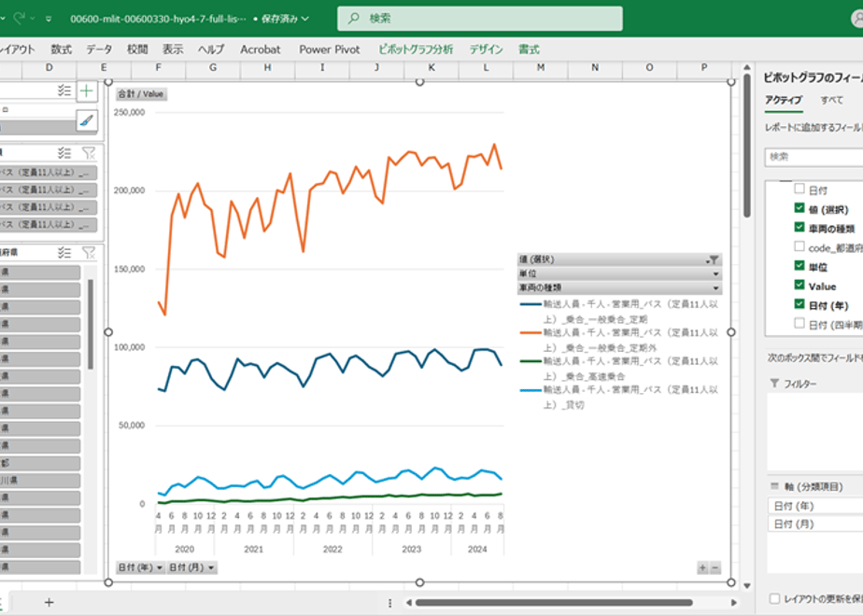Add a new sheet with the plus icon

pyautogui.click(x=49, y=602)
